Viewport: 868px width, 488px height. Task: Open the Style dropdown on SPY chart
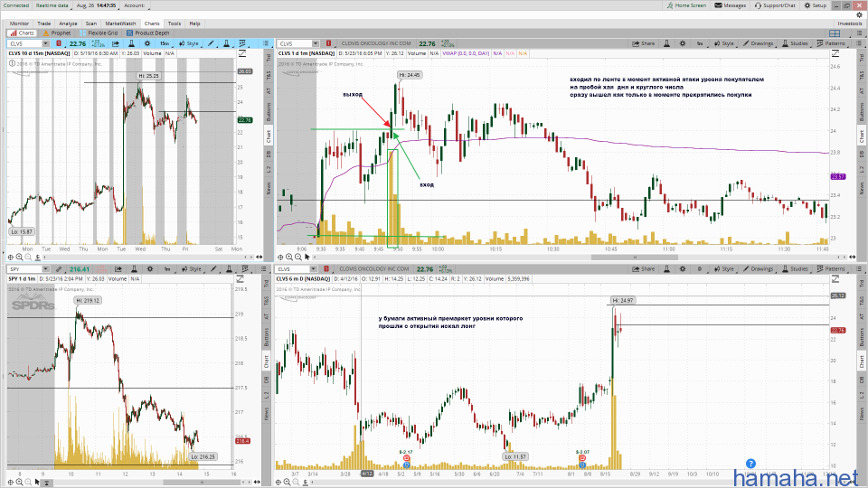point(191,269)
